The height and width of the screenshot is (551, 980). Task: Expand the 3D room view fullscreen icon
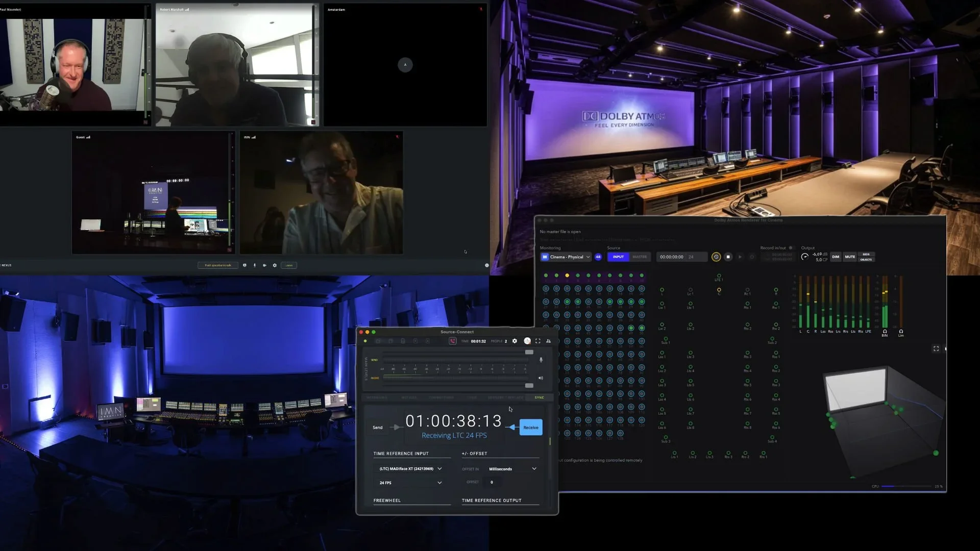(936, 348)
